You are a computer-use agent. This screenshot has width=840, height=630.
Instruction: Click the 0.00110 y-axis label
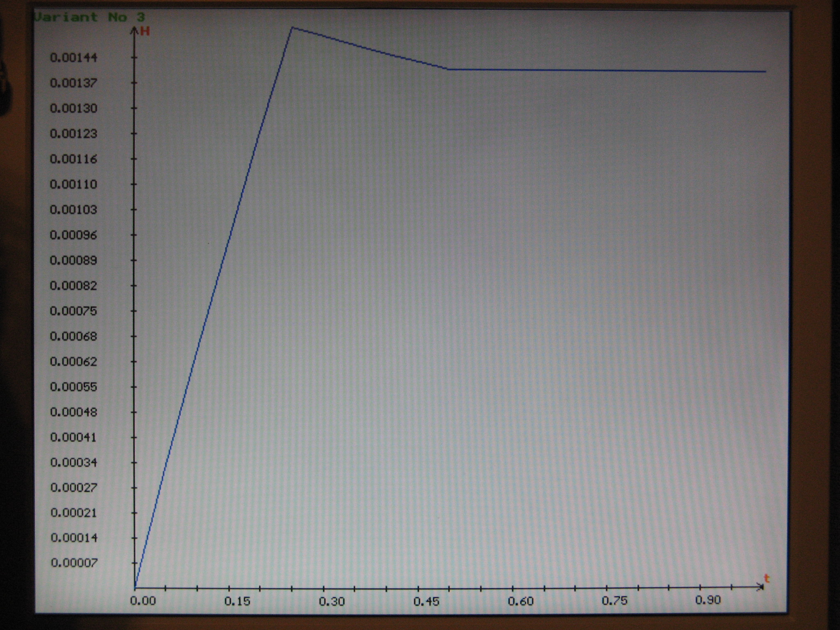73,184
